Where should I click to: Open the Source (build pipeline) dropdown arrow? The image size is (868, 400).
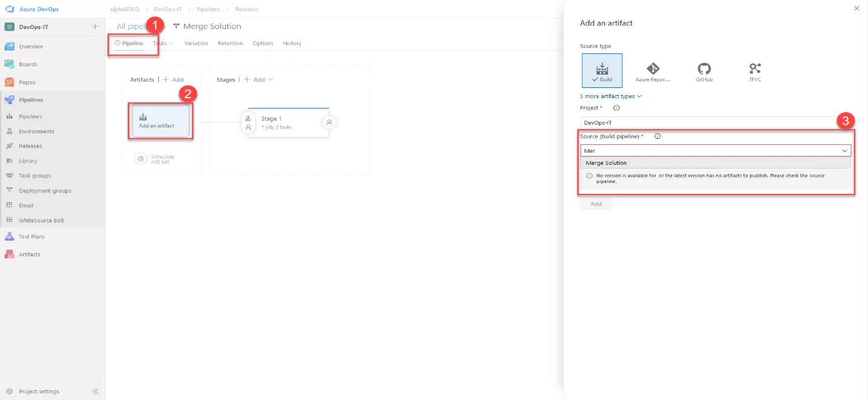[844, 150]
